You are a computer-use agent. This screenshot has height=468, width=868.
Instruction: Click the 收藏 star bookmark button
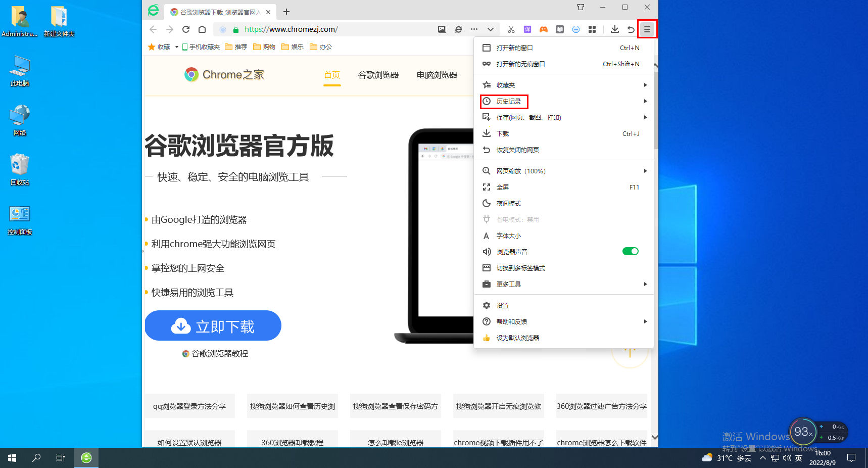point(159,47)
